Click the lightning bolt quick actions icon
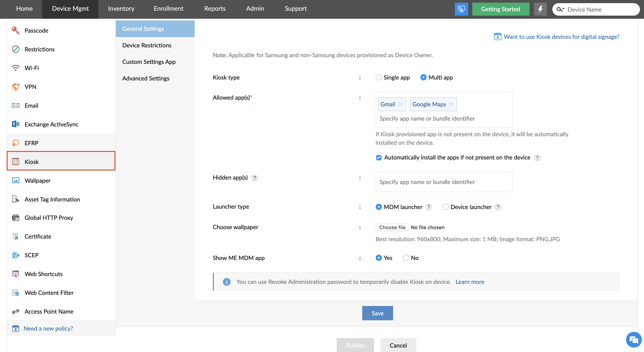Image resolution: width=644 pixels, height=352 pixels. 540,9
